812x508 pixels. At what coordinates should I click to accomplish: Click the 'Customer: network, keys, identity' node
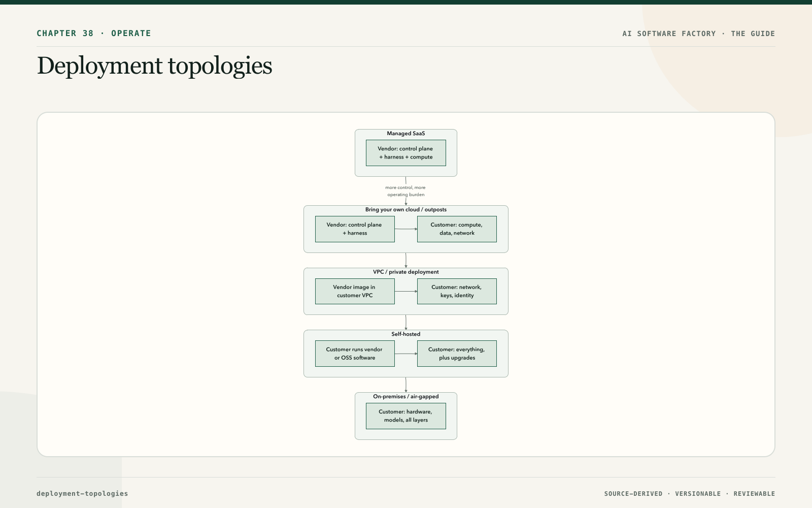(457, 291)
